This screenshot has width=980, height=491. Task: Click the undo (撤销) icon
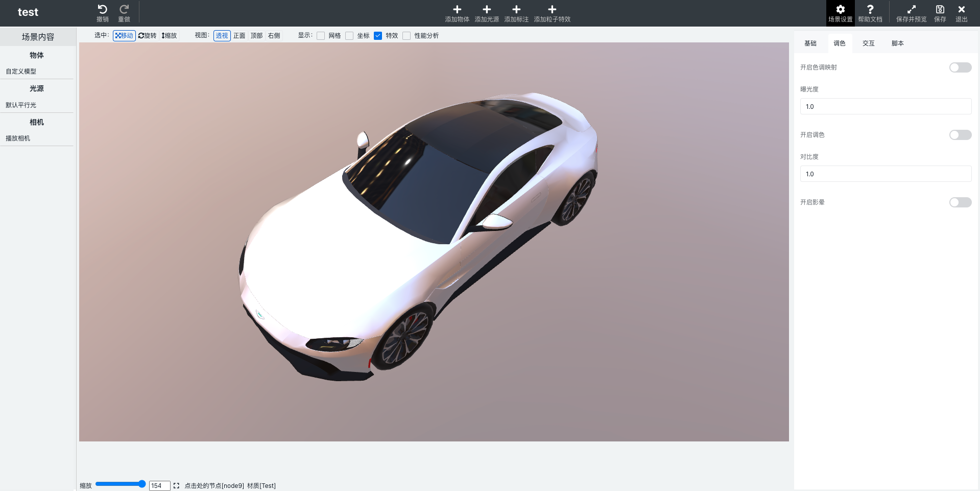[x=102, y=10]
